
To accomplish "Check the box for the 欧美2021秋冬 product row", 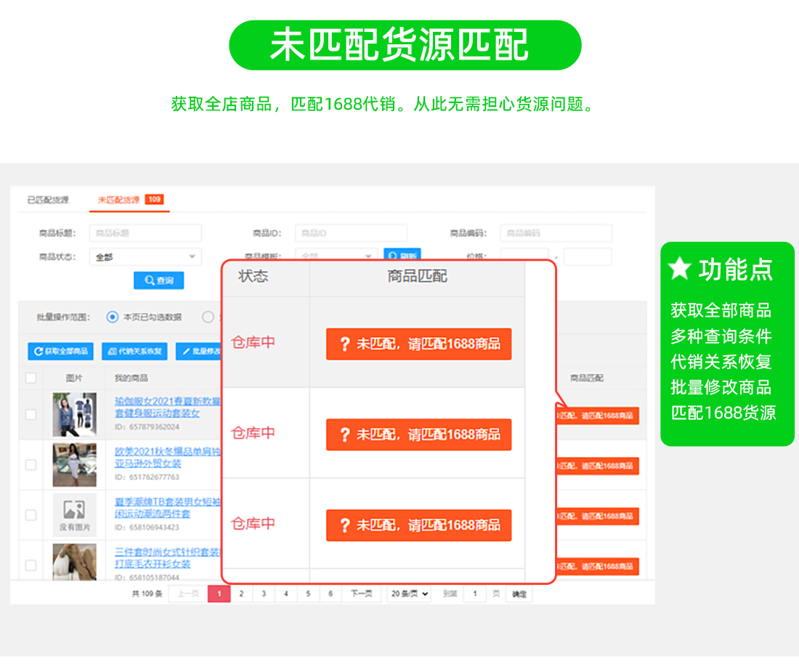I will coord(31,465).
